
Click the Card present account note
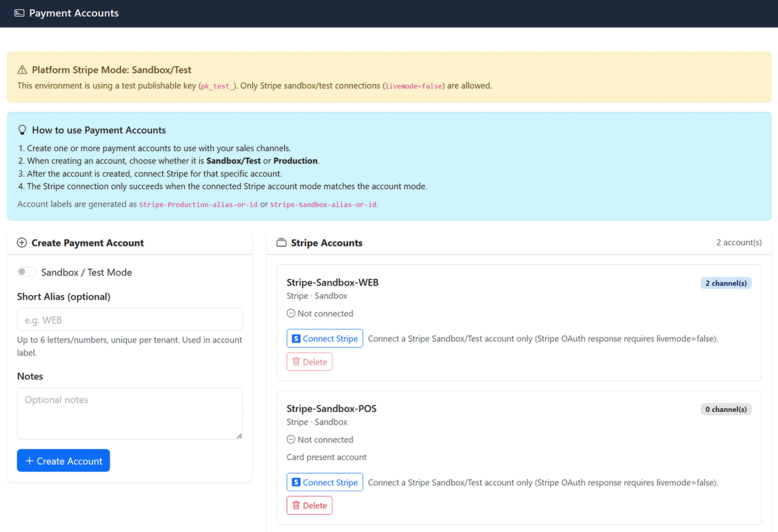click(326, 457)
